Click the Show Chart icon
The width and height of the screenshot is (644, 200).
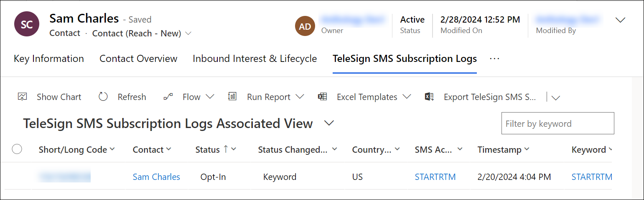[23, 97]
